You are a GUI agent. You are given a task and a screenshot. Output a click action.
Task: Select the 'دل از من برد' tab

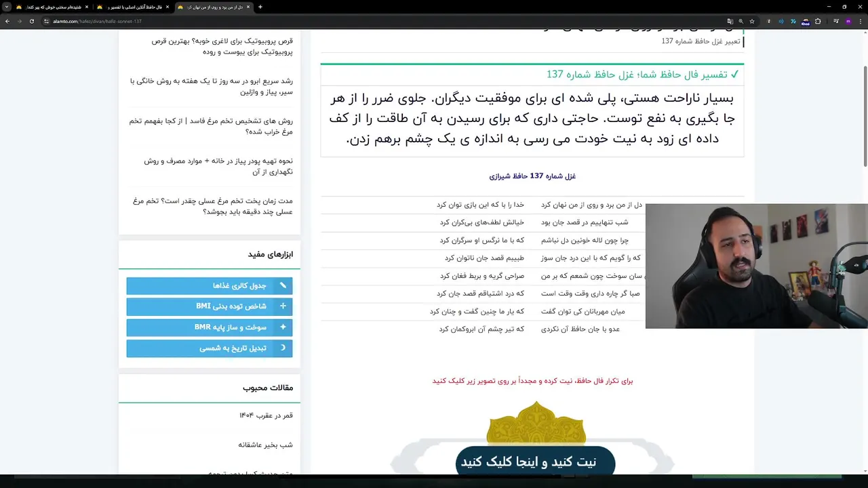coord(213,7)
